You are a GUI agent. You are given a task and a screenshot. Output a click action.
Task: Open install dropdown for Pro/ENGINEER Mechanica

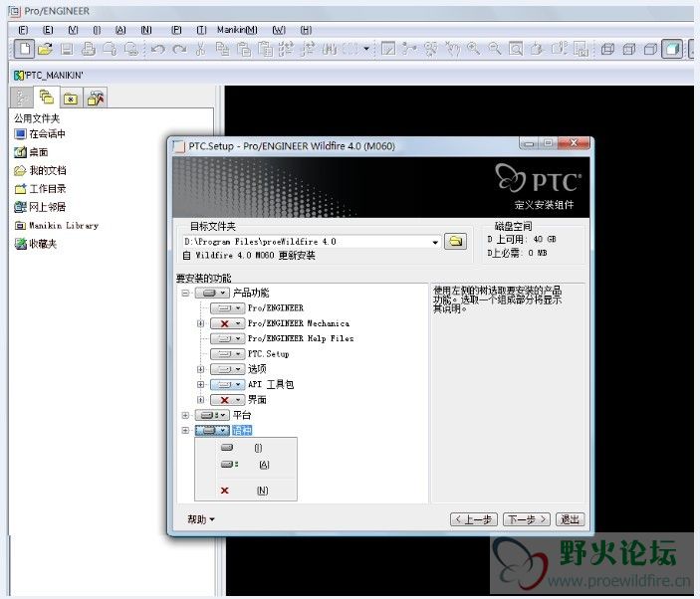[227, 323]
